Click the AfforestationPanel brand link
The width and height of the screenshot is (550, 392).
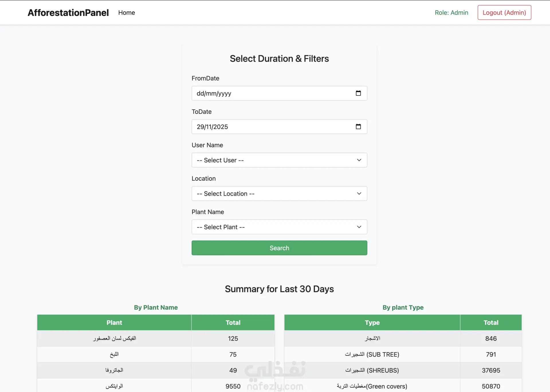(68, 13)
